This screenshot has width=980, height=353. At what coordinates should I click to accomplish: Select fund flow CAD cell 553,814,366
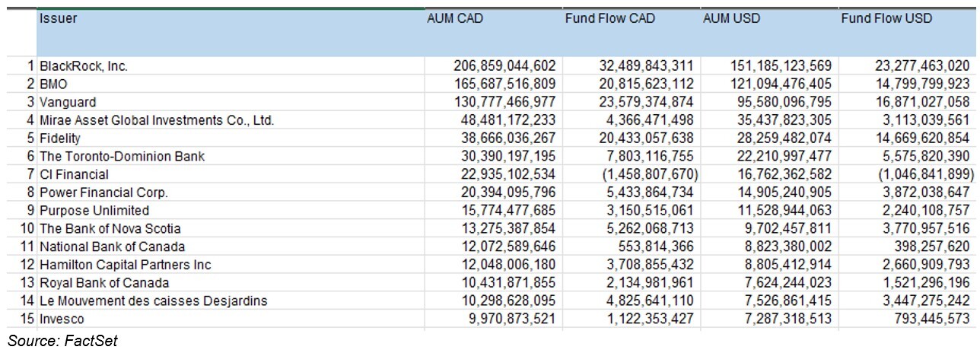pos(657,246)
